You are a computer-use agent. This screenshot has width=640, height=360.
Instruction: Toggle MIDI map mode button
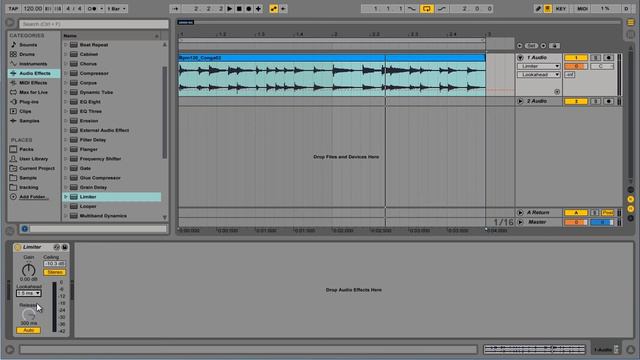coord(582,9)
